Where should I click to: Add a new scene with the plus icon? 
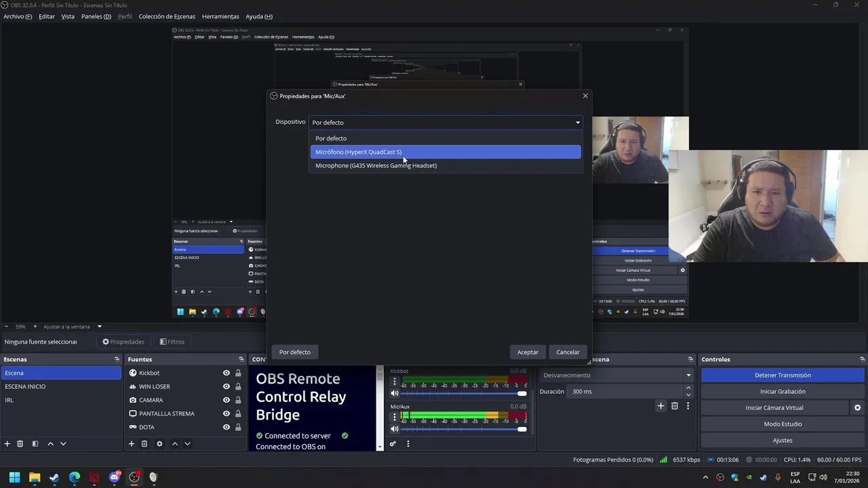pyautogui.click(x=7, y=444)
